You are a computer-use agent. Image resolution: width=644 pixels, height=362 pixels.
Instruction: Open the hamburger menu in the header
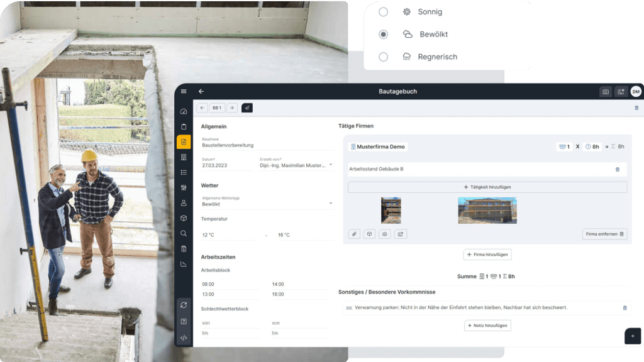tap(184, 92)
